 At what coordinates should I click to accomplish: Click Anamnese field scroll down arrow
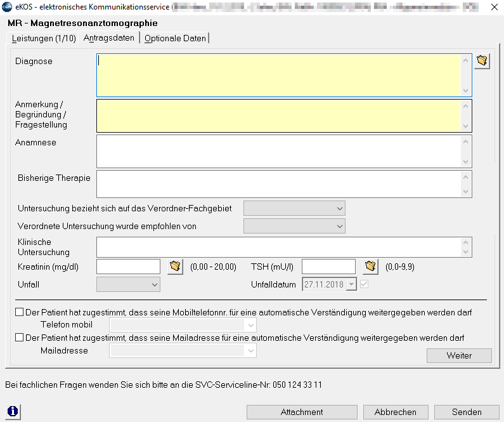point(465,162)
